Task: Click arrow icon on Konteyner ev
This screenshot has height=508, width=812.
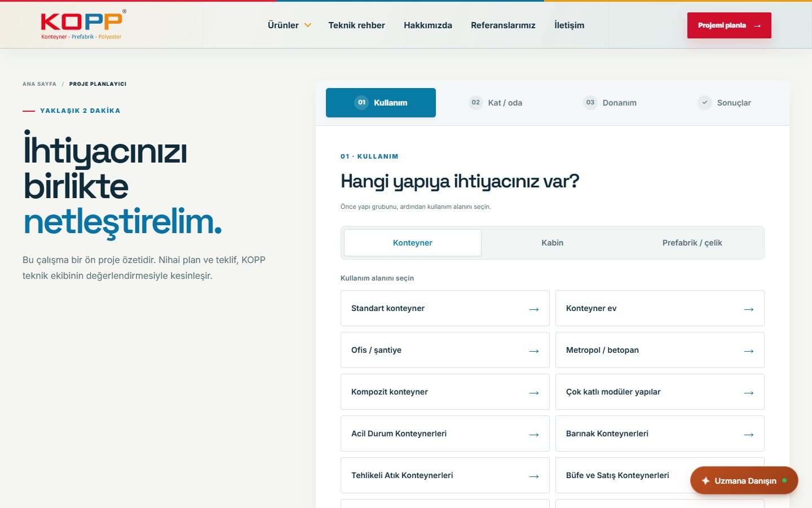Action: tap(749, 309)
